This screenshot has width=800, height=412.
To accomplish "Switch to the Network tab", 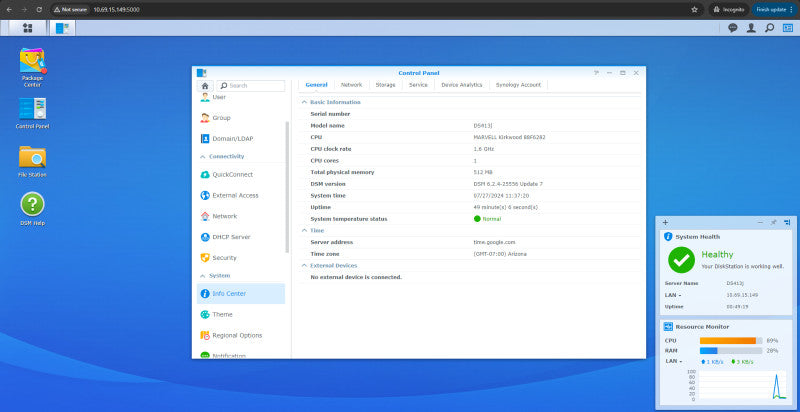I will (352, 85).
